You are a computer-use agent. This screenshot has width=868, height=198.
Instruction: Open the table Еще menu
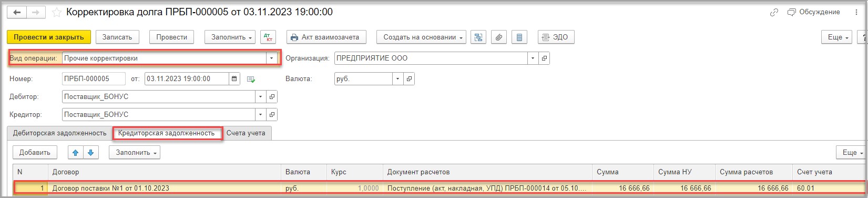click(851, 153)
